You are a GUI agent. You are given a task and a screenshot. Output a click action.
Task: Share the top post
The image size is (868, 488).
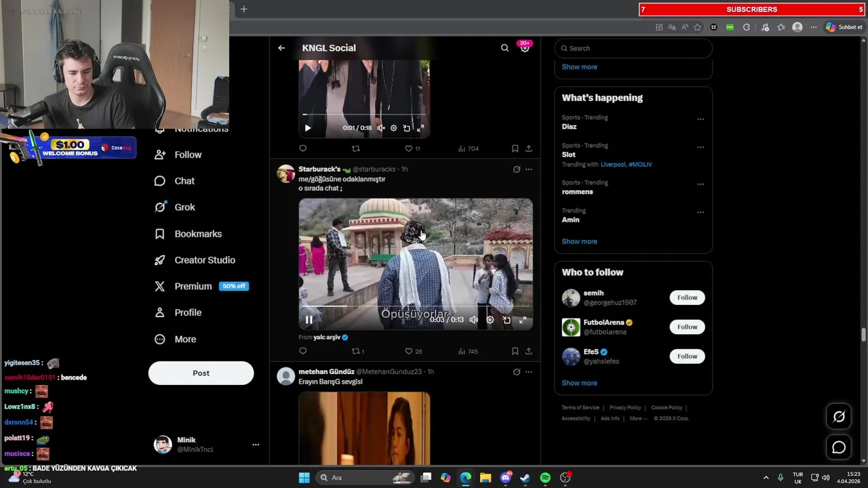529,148
